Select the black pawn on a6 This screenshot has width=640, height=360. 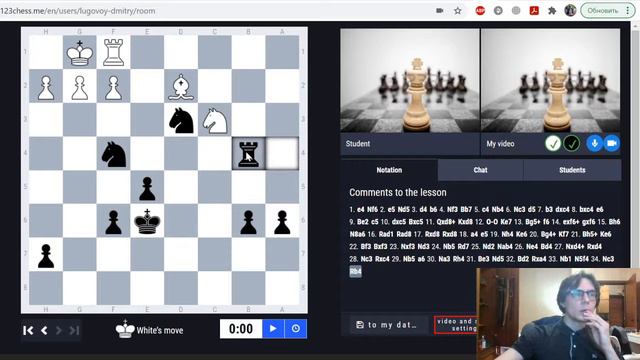[282, 221]
